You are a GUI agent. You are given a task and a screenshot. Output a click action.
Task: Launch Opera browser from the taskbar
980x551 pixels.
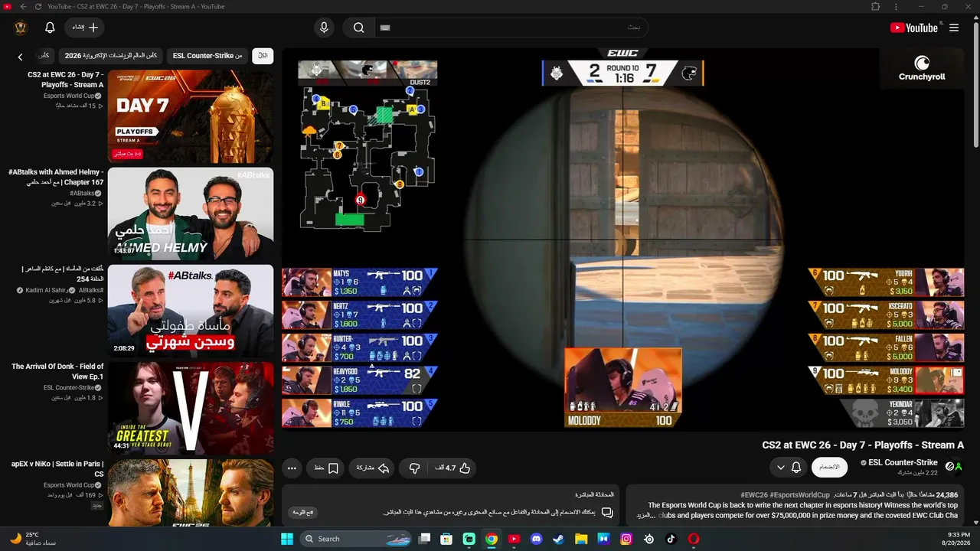pyautogui.click(x=694, y=539)
